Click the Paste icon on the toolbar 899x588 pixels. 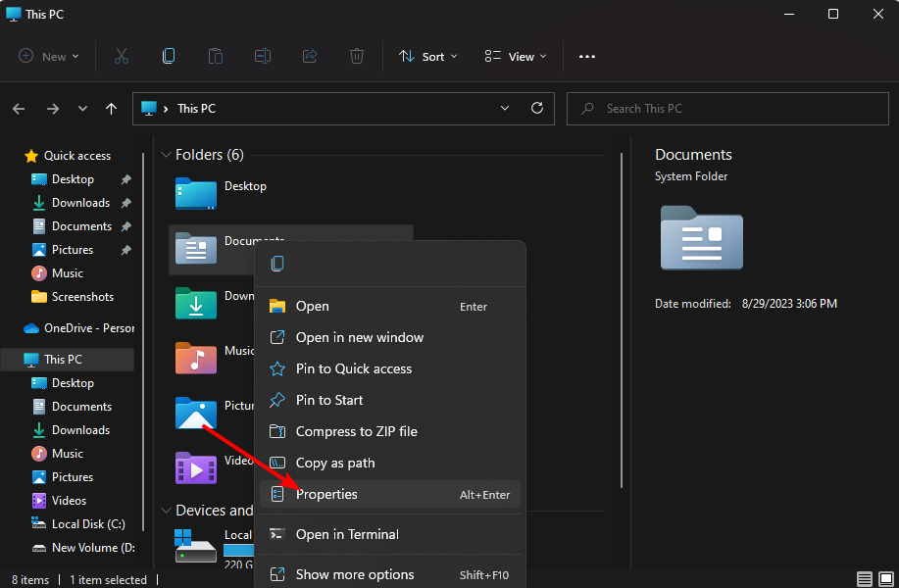tap(215, 56)
